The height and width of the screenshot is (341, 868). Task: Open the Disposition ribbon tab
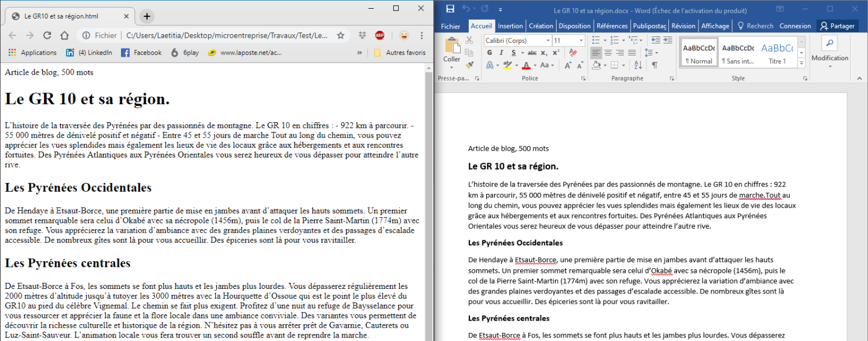(574, 26)
